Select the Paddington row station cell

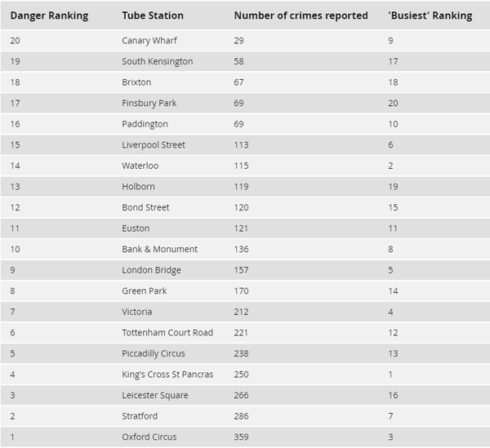click(145, 124)
